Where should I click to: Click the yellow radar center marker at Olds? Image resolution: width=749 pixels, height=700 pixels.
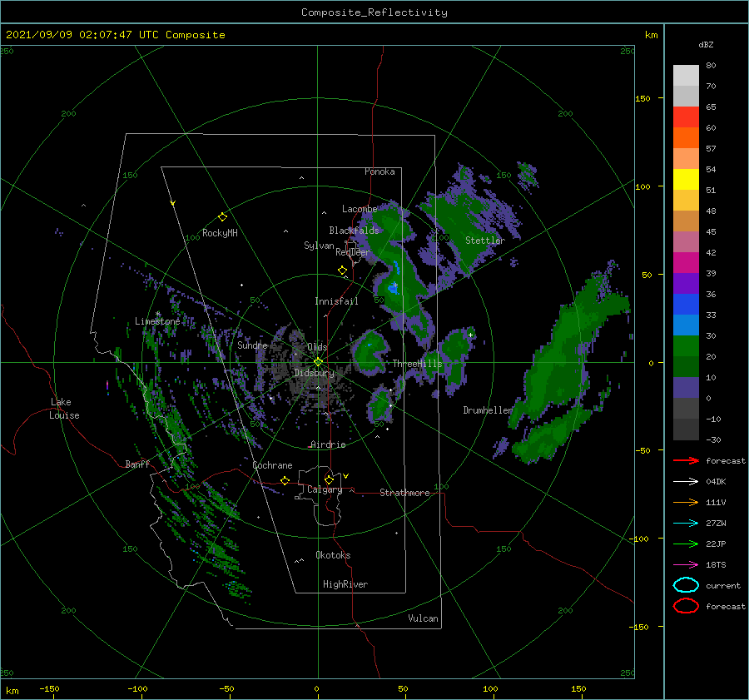pyautogui.click(x=318, y=362)
